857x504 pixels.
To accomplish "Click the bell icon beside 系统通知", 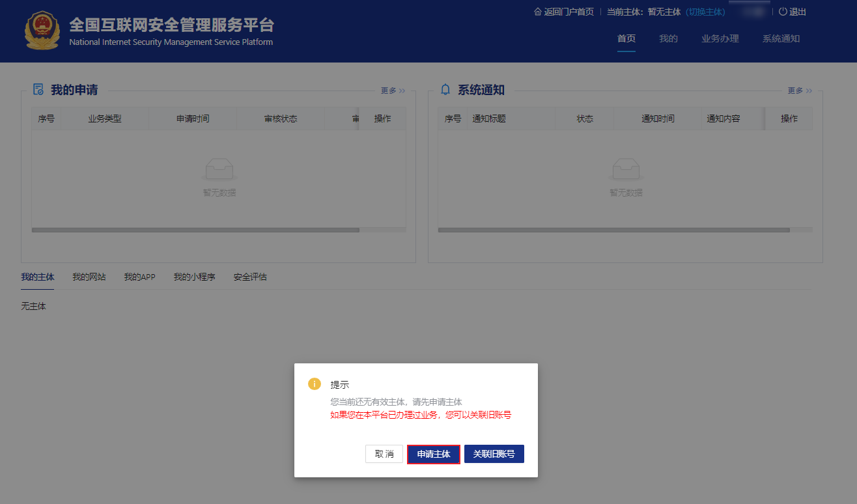I will tap(444, 90).
